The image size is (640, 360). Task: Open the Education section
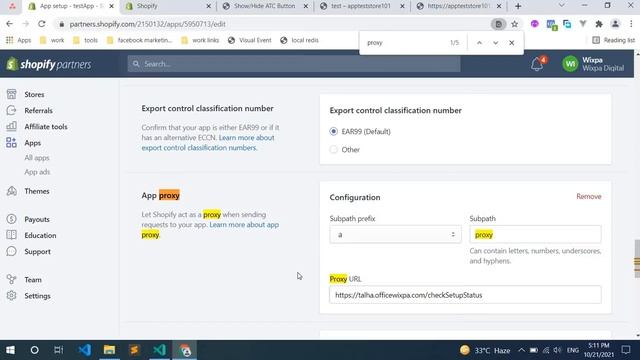[x=40, y=236]
